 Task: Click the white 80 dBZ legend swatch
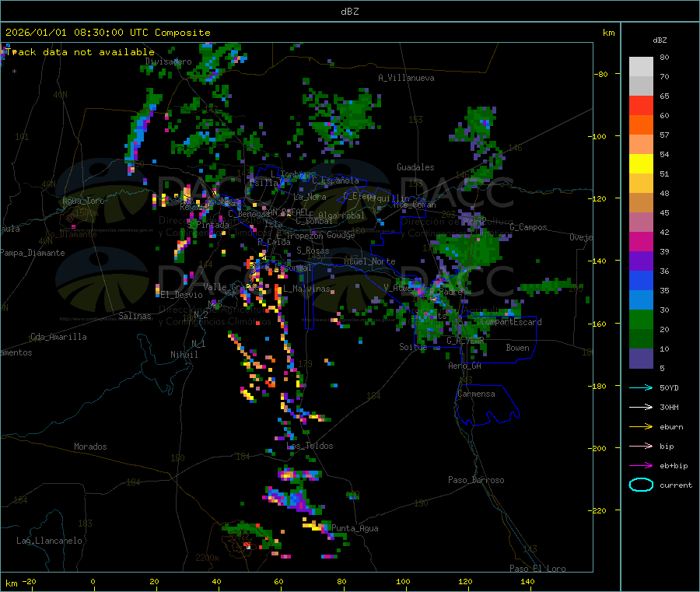pyautogui.click(x=641, y=67)
